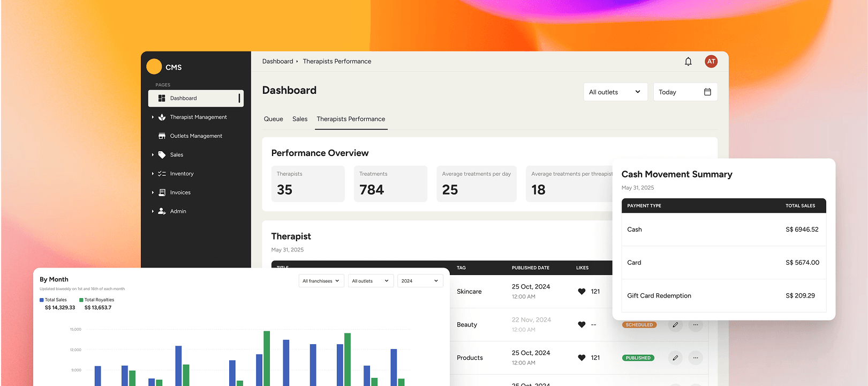Open more options in Products row
868x386 pixels.
coord(696,358)
